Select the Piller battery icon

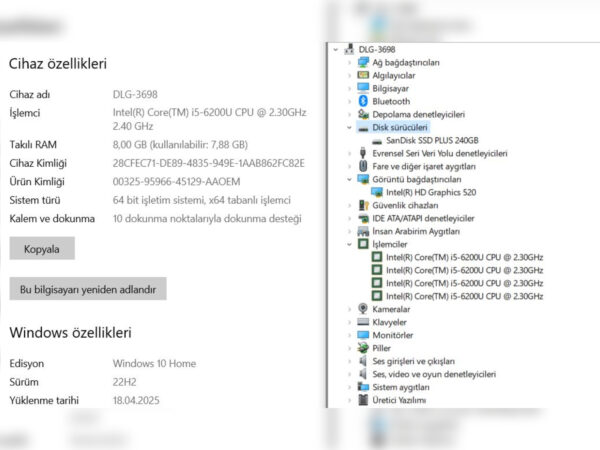point(363,348)
